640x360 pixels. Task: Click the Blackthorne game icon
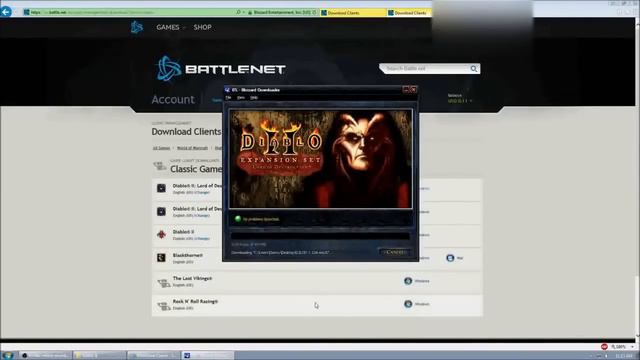point(161,258)
